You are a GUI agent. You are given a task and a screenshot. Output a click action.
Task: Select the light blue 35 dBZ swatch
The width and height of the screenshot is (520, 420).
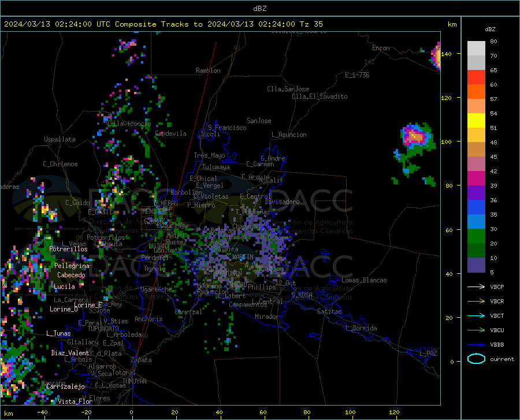(476, 221)
